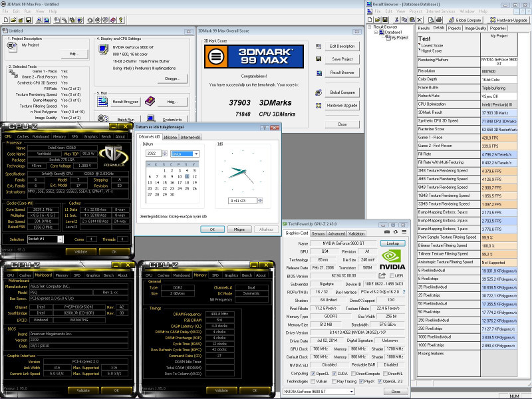The height and width of the screenshot is (399, 532).
Task: Click New project icon in 3DMark toolbar
Action: click(x=6, y=21)
